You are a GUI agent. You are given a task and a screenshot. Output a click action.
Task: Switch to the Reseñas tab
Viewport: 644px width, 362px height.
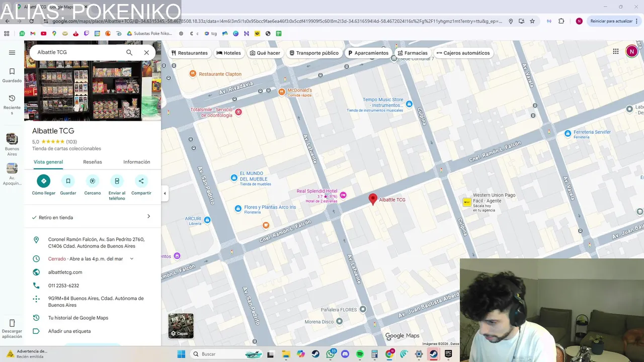(x=93, y=162)
